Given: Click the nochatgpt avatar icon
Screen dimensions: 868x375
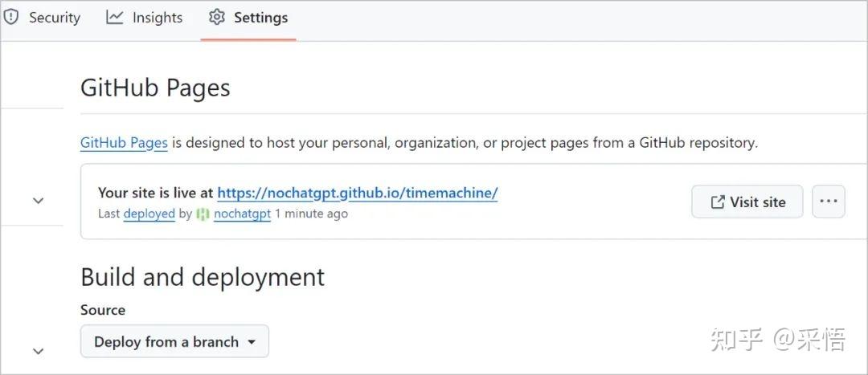Looking at the screenshot, I should pyautogui.click(x=203, y=214).
